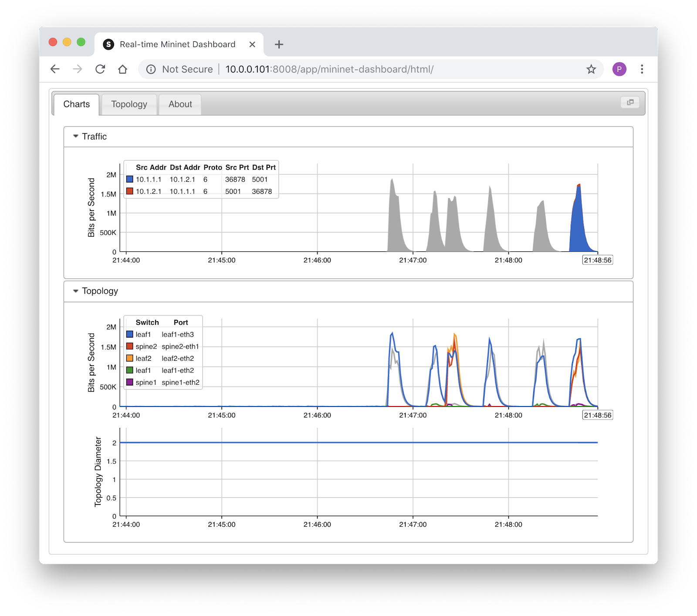Go to the browser home page
This screenshot has height=616, width=697.
coord(123,69)
